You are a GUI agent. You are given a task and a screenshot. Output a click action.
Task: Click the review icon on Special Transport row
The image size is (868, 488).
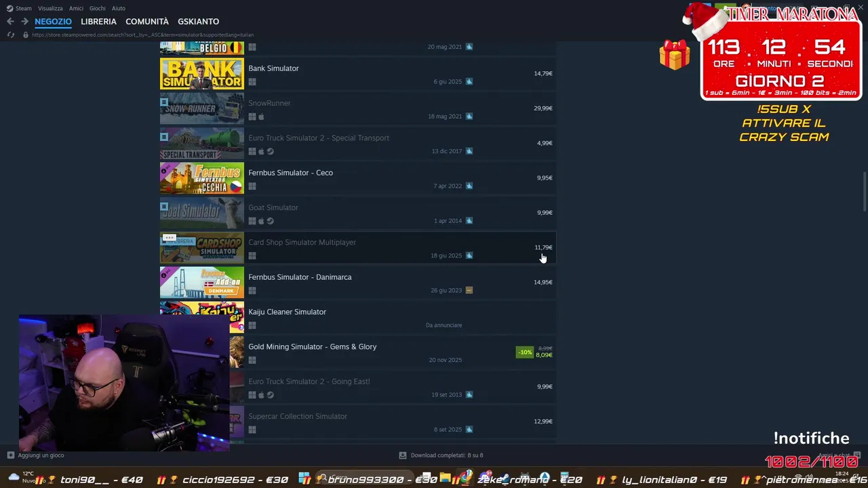tap(469, 151)
